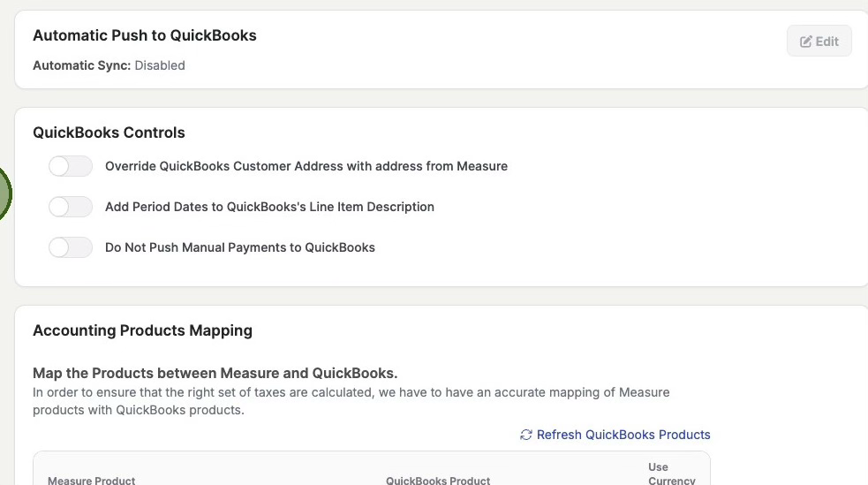Click the Refresh QuickBooks Products link text
The image size is (868, 485).
[x=623, y=435]
